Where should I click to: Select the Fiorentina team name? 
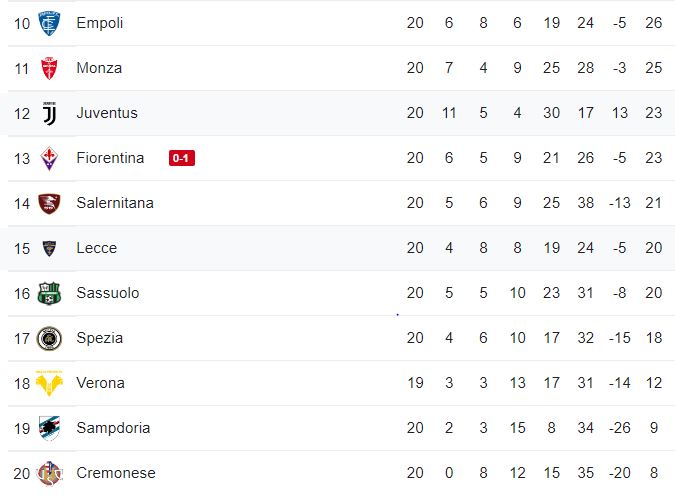point(110,158)
